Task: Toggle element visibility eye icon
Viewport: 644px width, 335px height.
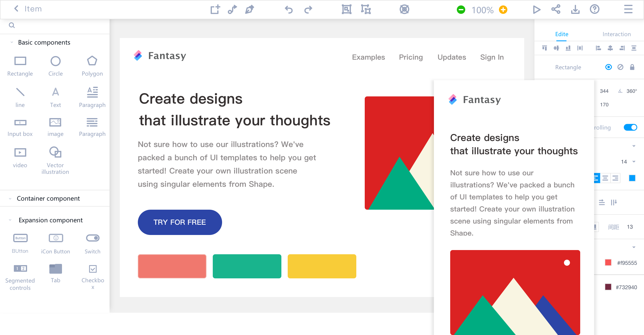Action: point(609,67)
